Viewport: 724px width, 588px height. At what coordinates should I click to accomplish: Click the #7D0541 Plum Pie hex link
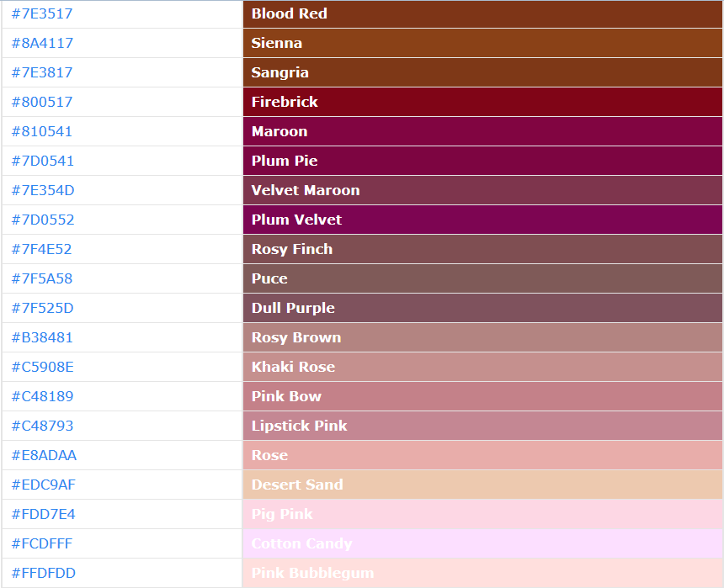(38, 161)
